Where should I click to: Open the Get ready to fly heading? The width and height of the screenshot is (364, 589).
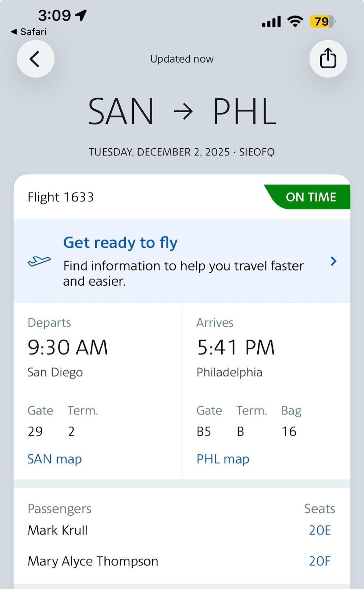pyautogui.click(x=120, y=243)
